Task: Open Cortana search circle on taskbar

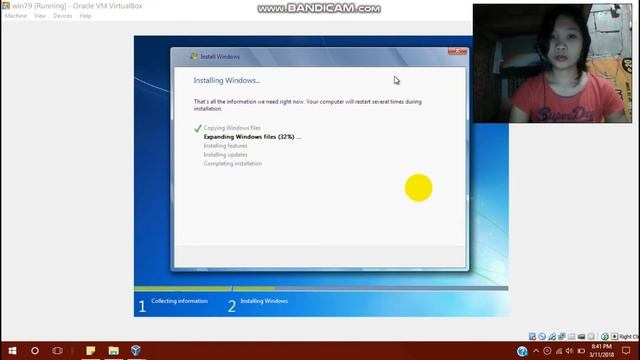Action: click(x=35, y=351)
